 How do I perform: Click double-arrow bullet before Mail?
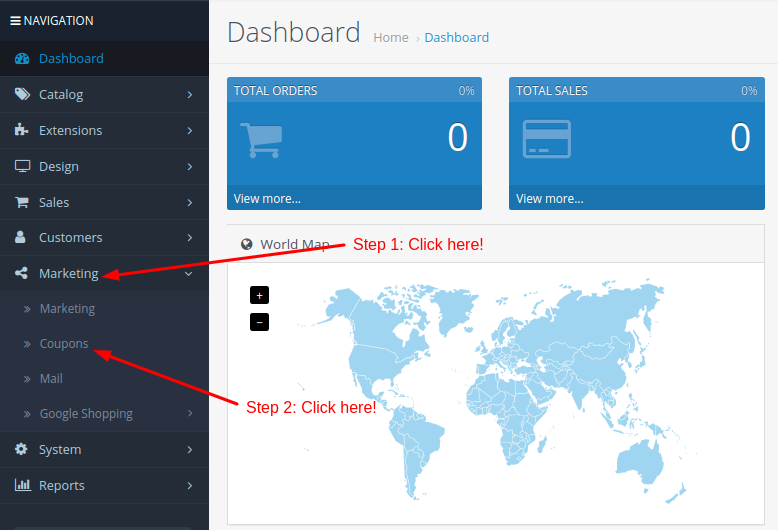click(27, 379)
